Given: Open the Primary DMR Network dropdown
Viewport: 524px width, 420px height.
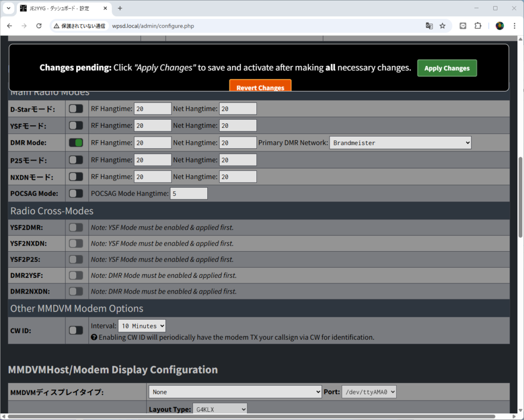Looking at the screenshot, I should coord(400,143).
